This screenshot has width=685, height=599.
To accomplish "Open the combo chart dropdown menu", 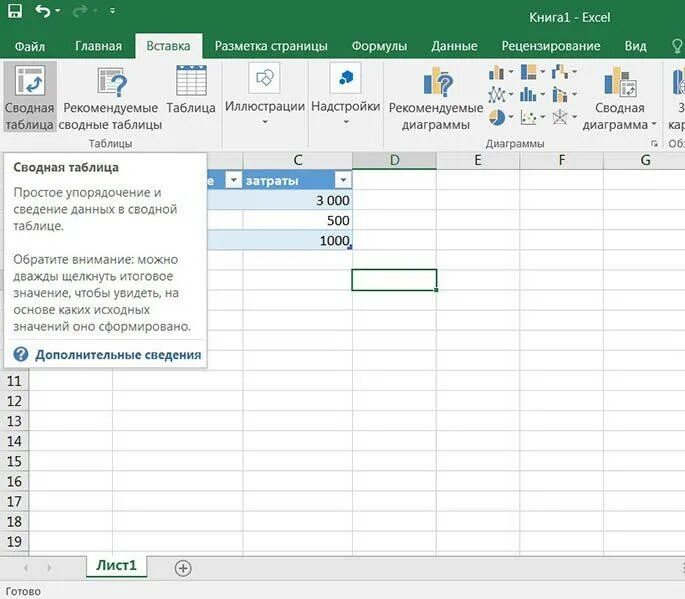I will coord(574,94).
